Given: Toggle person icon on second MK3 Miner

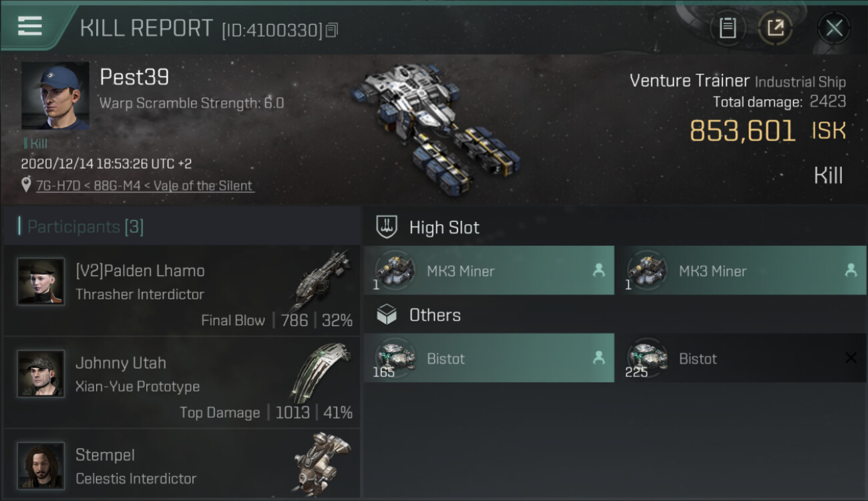Looking at the screenshot, I should [851, 271].
